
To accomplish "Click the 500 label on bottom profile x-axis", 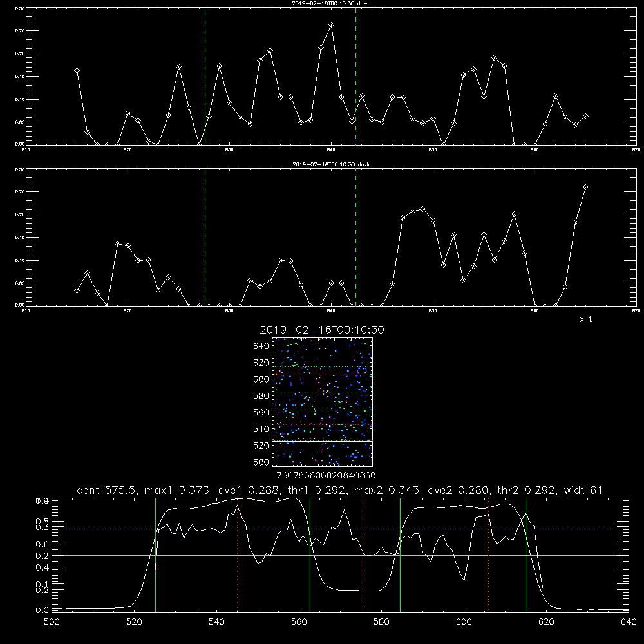I will click(52, 622).
